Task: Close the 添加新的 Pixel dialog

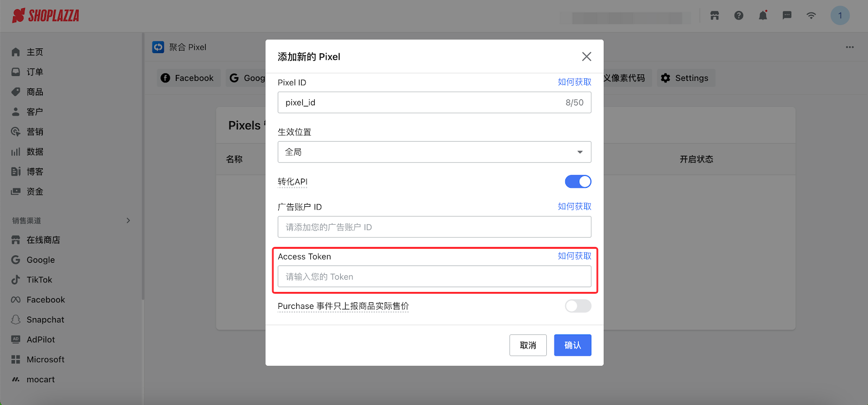Action: [586, 57]
